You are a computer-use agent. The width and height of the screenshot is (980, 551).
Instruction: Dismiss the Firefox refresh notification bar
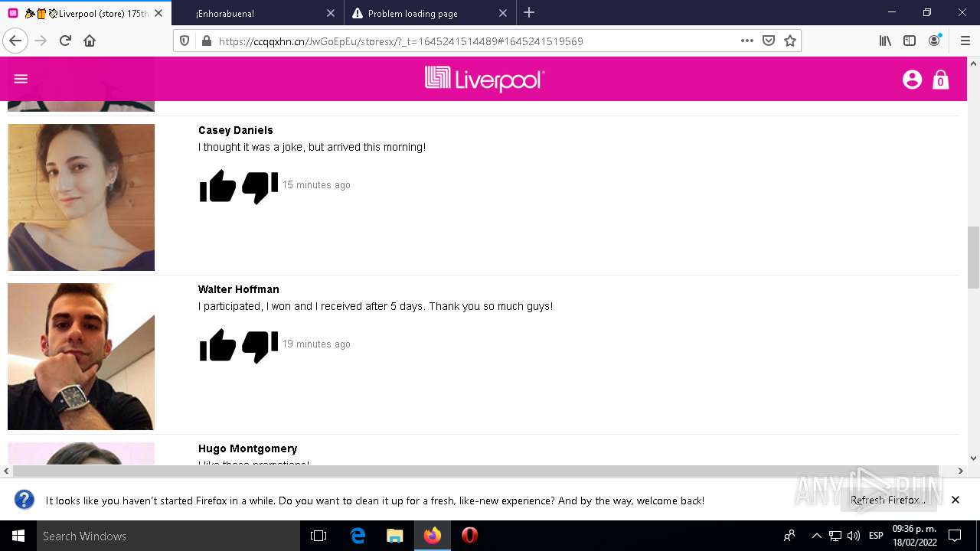(x=955, y=500)
